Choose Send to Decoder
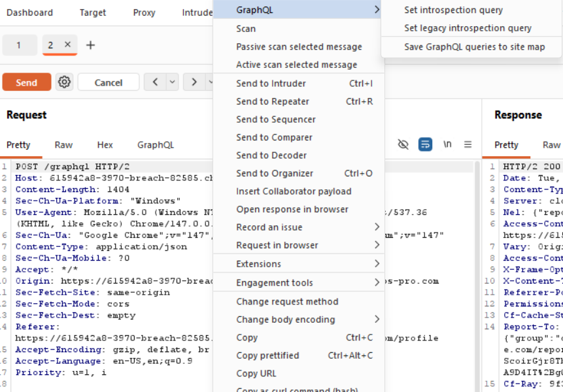The height and width of the screenshot is (392, 563). tap(298, 155)
